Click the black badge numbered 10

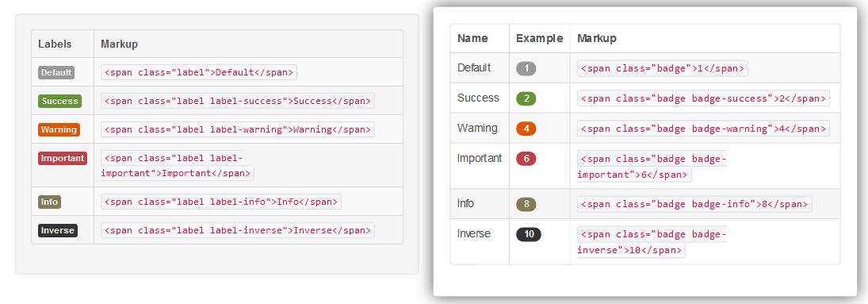pyautogui.click(x=529, y=233)
